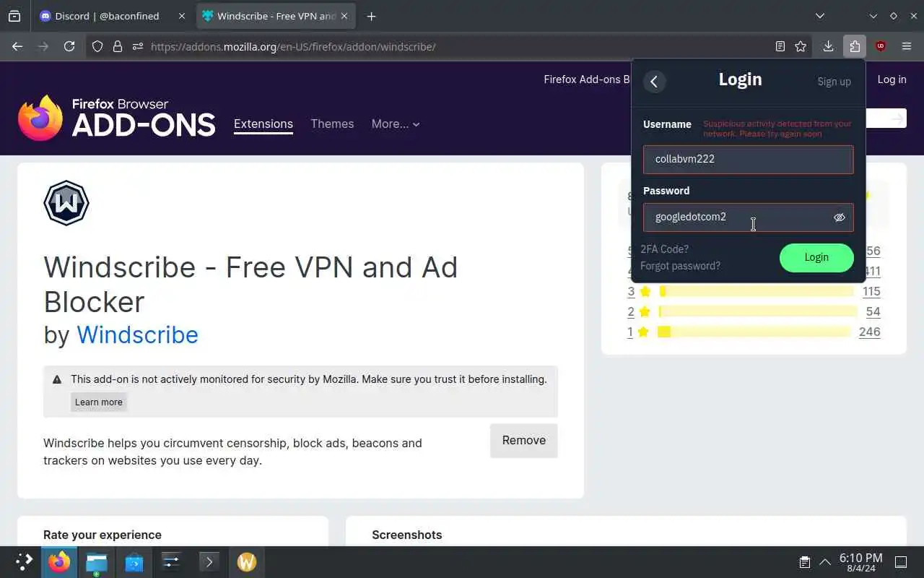Toggle reader view icon
The width and height of the screenshot is (924, 578).
(780, 46)
